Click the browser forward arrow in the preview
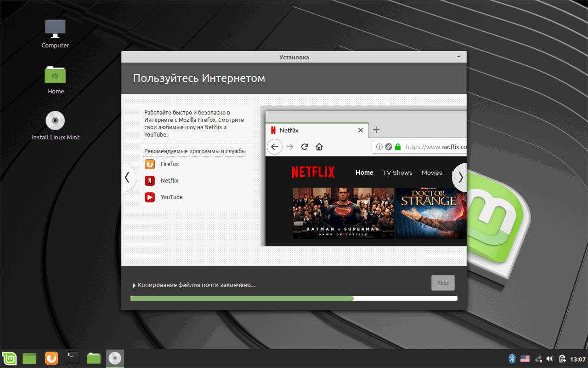588x368 pixels. 290,147
